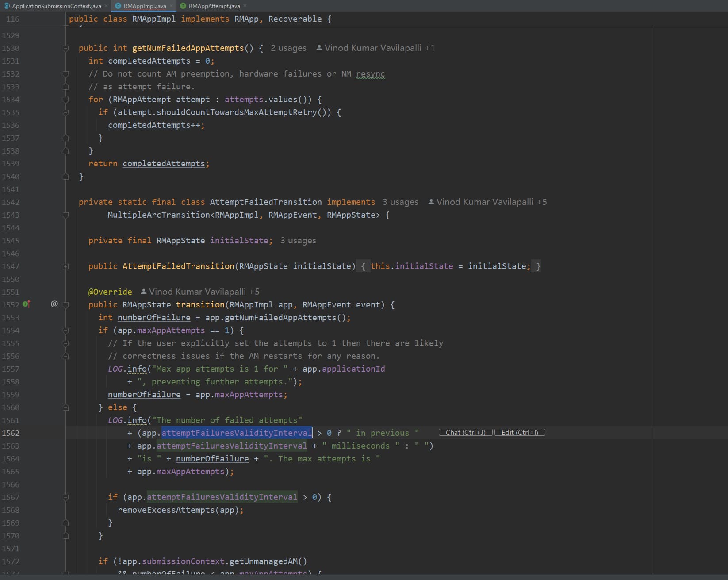Collapse the if block at line 1535
This screenshot has width=728, height=580.
pyautogui.click(x=65, y=112)
